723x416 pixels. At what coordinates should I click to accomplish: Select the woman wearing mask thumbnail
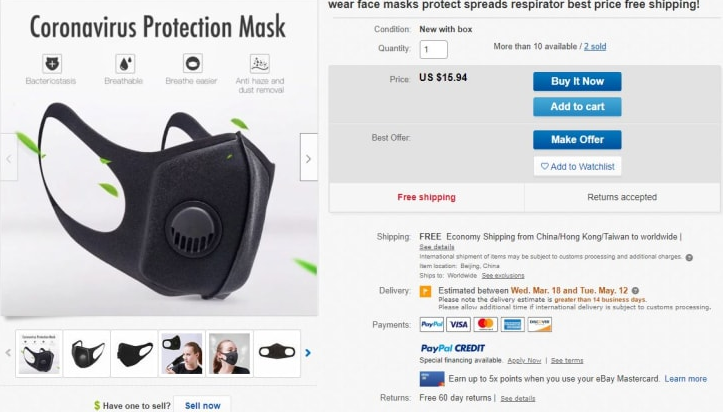[x=229, y=353]
